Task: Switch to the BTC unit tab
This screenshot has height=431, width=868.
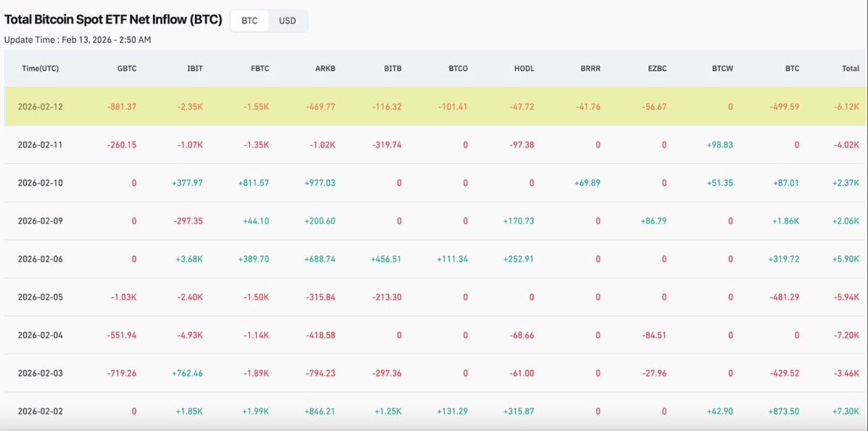Action: (250, 21)
